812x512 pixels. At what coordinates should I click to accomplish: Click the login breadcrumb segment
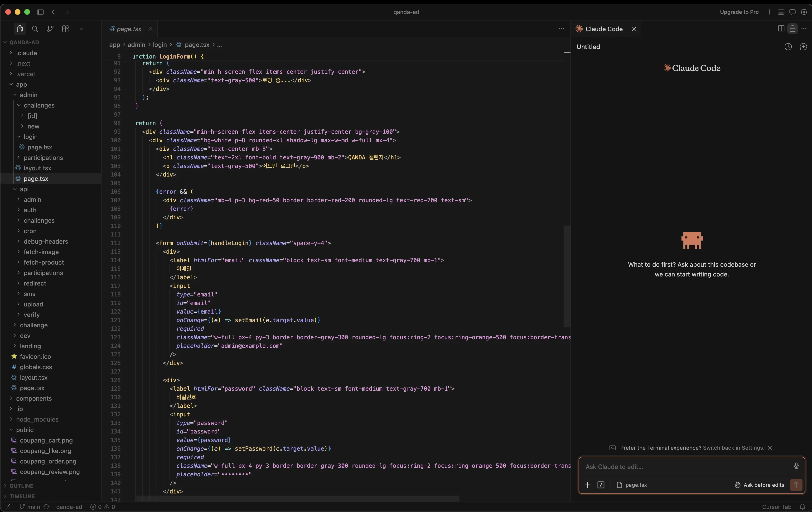coord(160,44)
